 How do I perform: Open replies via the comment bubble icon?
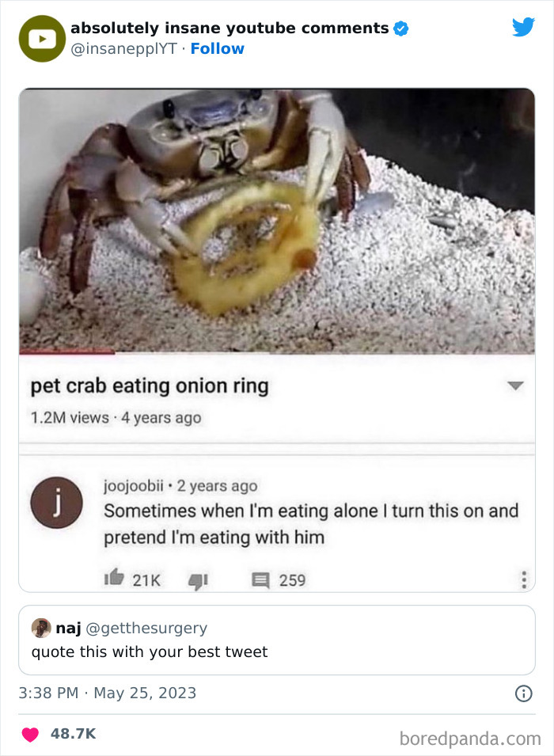pyautogui.click(x=261, y=580)
